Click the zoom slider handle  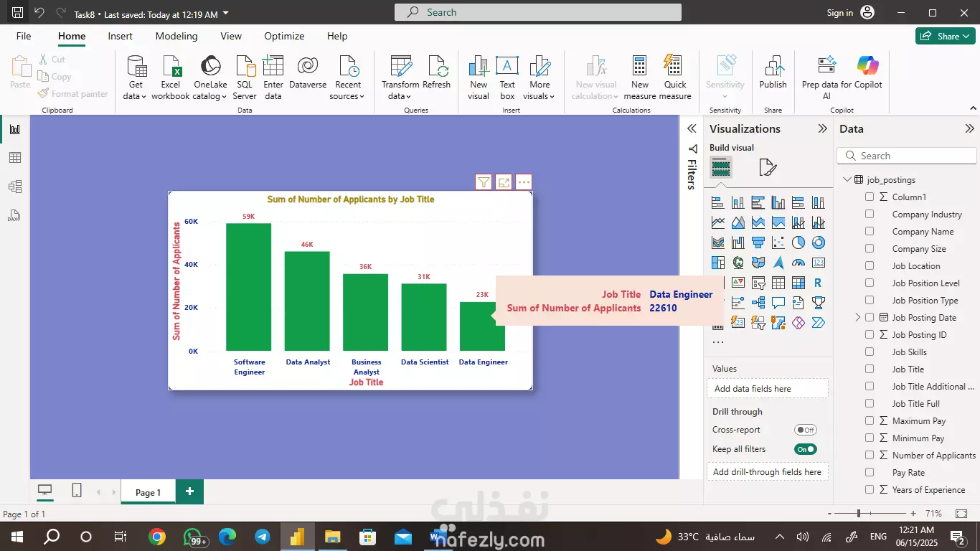tap(858, 514)
